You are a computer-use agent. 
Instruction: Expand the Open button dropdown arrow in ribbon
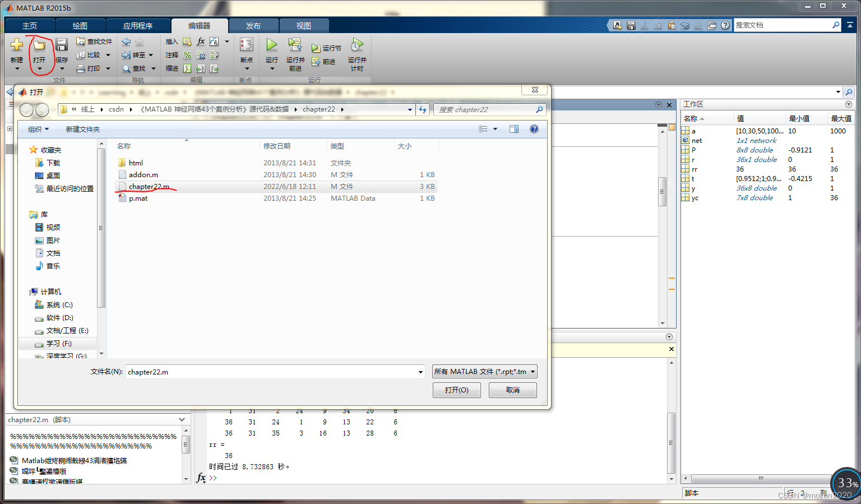coord(39,68)
